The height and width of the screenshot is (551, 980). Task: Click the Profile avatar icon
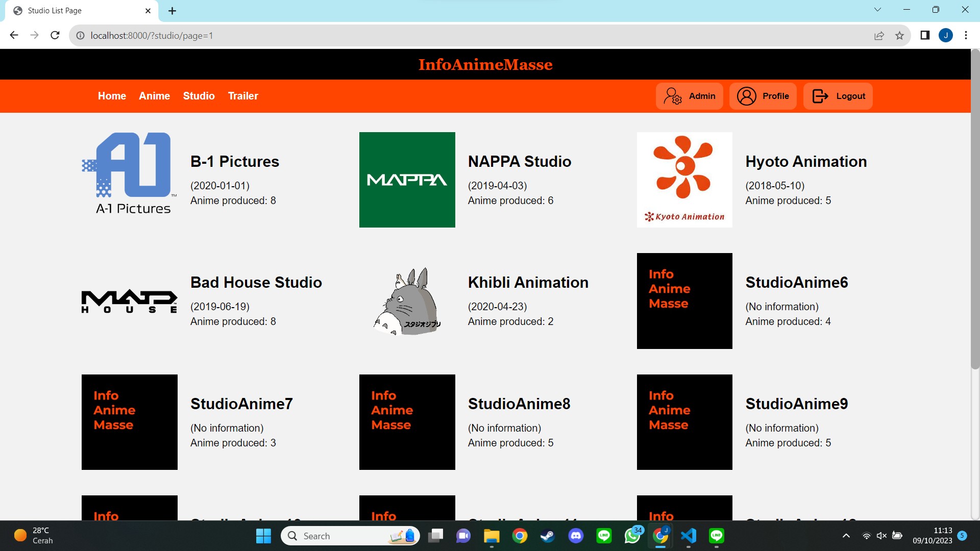tap(746, 96)
